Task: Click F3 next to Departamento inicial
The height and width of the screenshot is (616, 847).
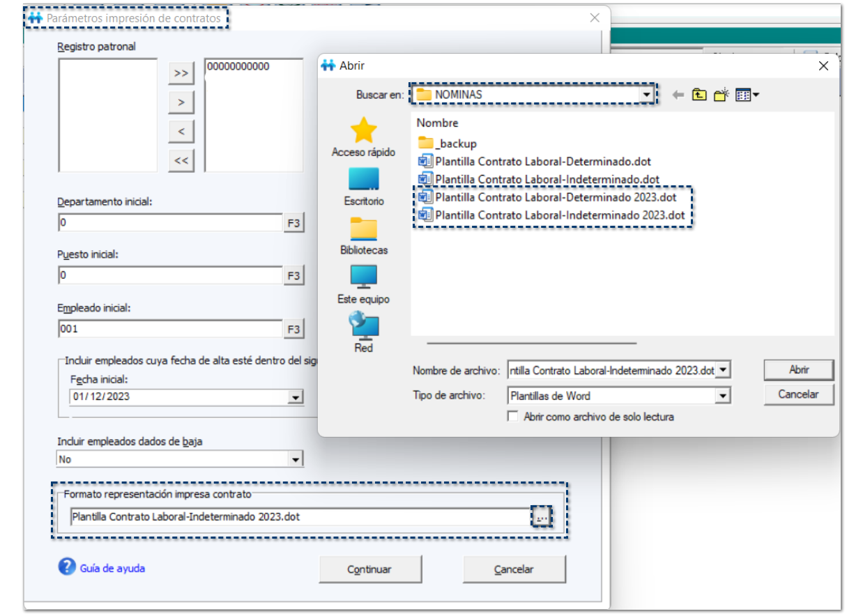Action: pos(293,223)
